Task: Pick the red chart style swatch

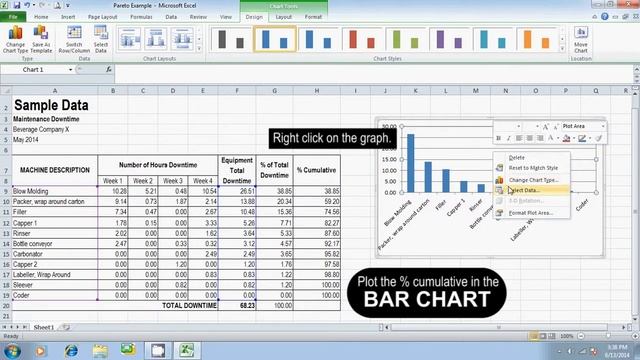Action: [x=362, y=40]
